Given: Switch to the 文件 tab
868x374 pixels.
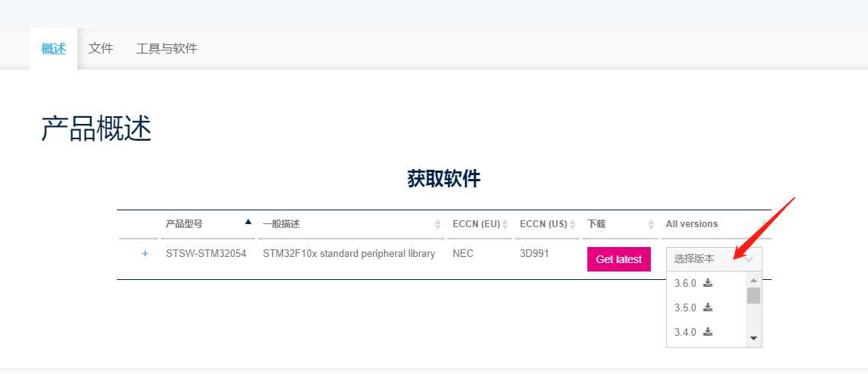Looking at the screenshot, I should [101, 49].
